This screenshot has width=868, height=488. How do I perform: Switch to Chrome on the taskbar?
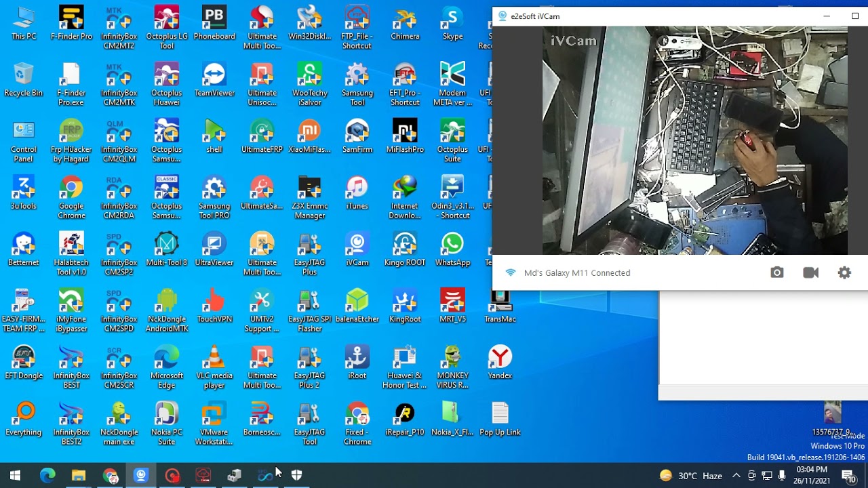[110, 475]
